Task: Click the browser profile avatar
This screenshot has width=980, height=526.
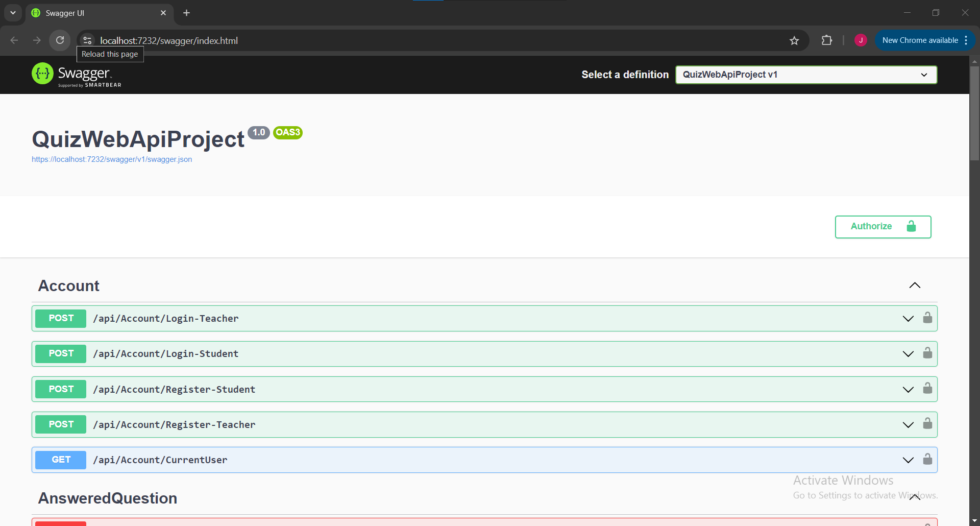Action: 861,40
